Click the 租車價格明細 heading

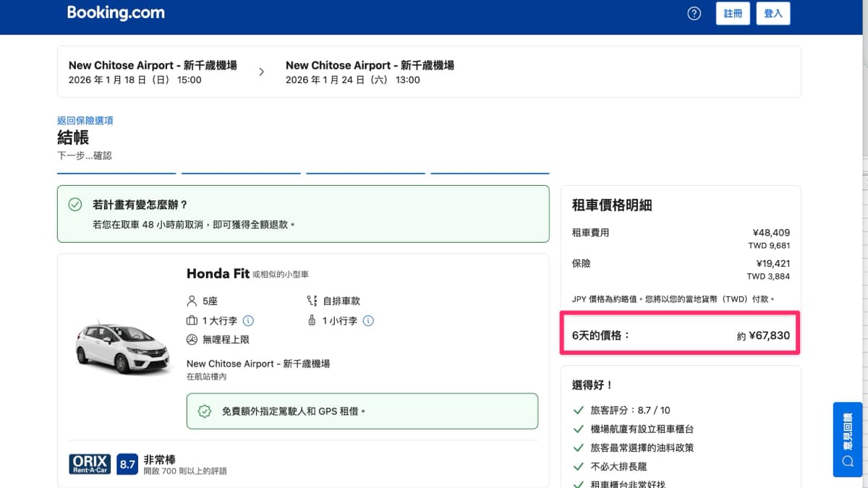click(612, 205)
